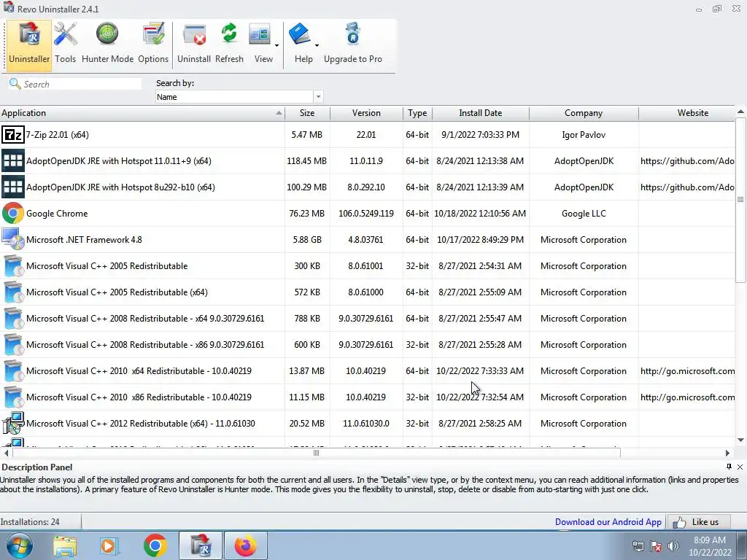The width and height of the screenshot is (747, 560).
Task: Click the volume speaker tray icon
Action: click(x=673, y=546)
